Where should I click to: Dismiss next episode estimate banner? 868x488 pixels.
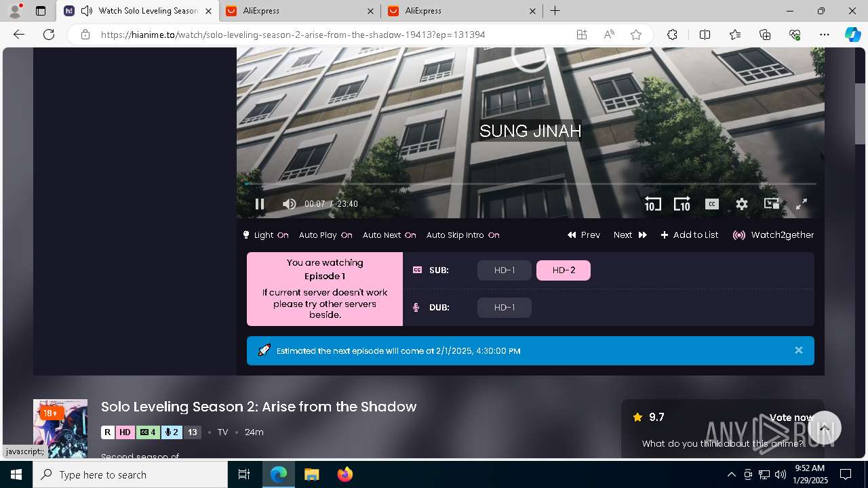799,350
